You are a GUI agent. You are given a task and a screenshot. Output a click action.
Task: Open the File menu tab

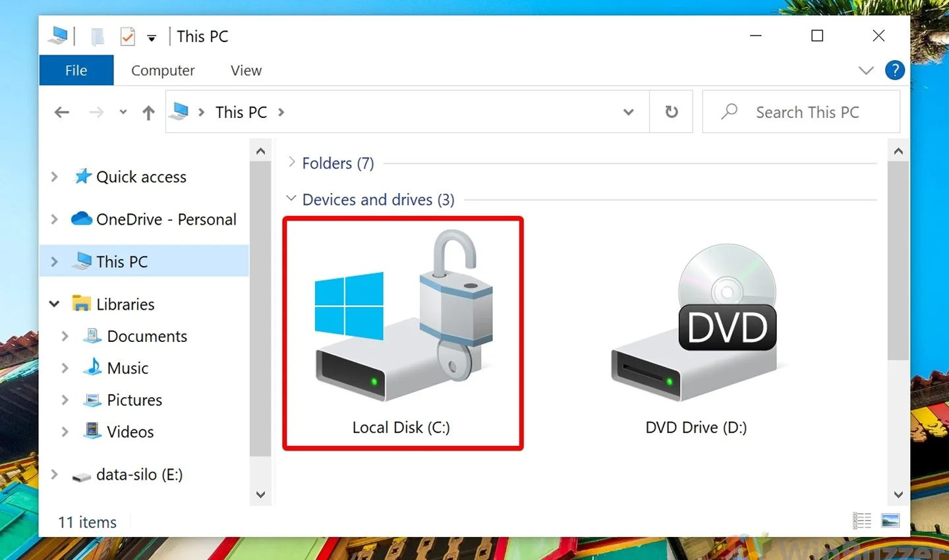[76, 70]
